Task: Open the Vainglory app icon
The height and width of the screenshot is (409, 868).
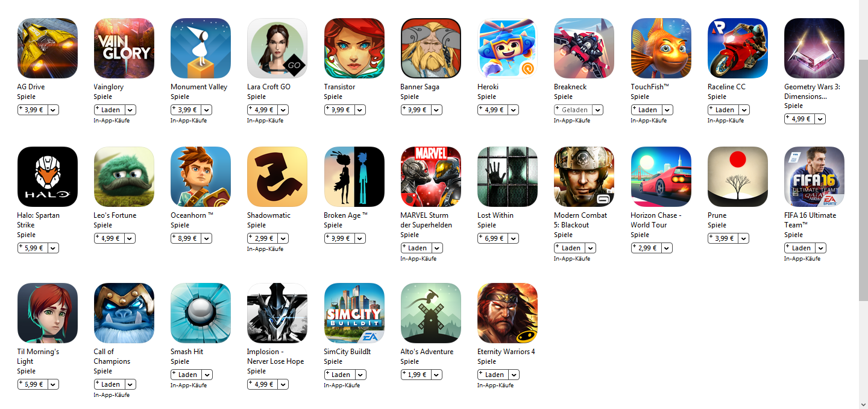Action: (124, 48)
